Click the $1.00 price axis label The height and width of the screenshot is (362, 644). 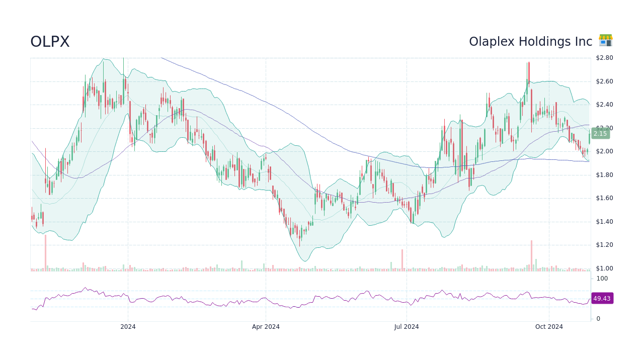point(604,268)
